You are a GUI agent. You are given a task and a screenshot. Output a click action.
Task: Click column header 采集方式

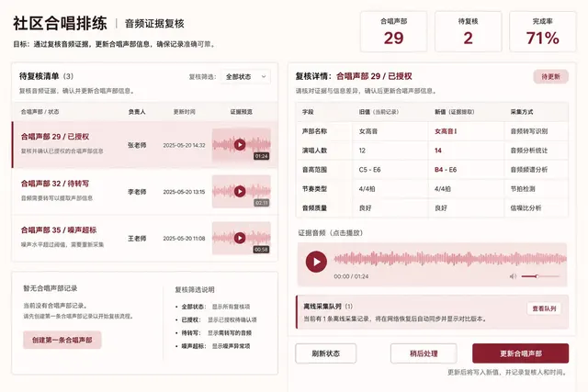(521, 112)
